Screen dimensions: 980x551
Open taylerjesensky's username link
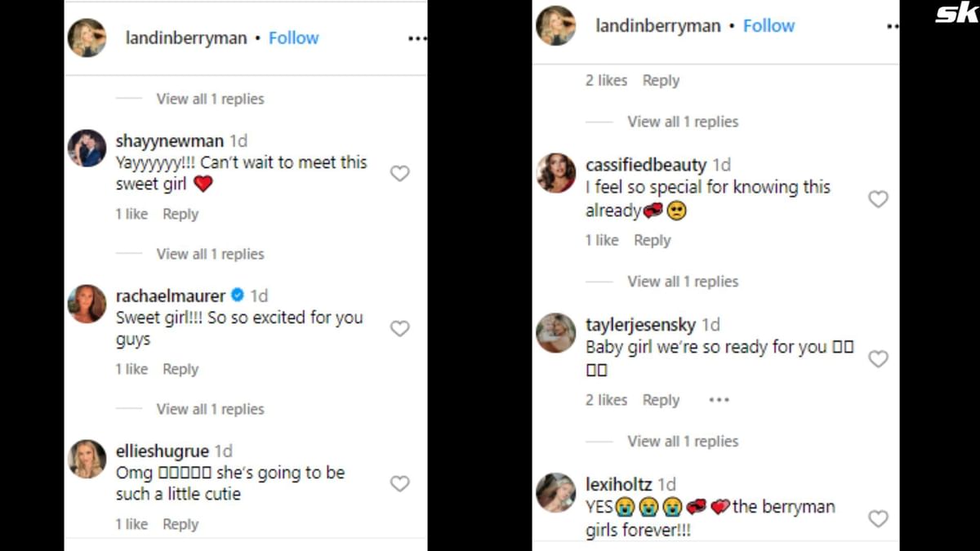click(640, 325)
